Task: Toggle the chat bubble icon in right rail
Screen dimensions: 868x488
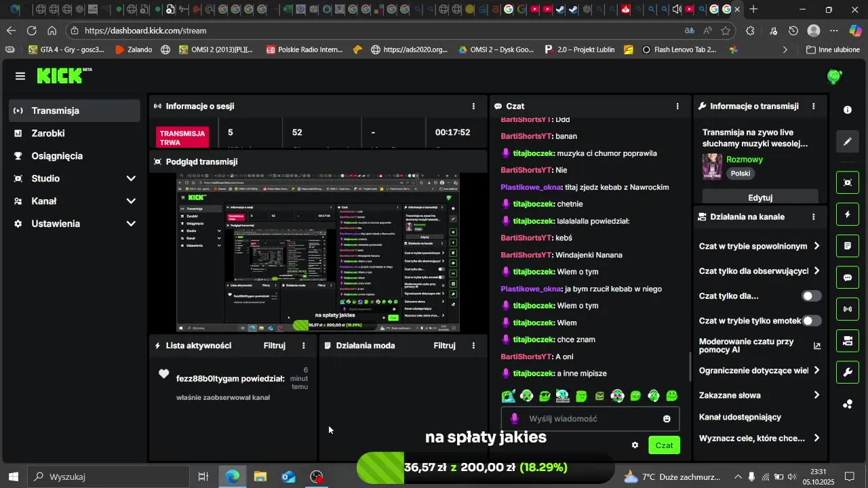Action: pos(848,277)
